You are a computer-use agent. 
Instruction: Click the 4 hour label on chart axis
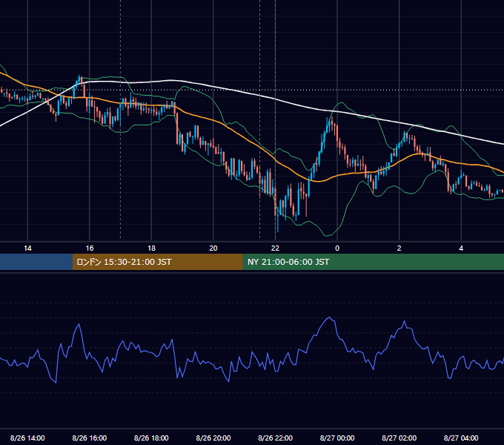461,248
